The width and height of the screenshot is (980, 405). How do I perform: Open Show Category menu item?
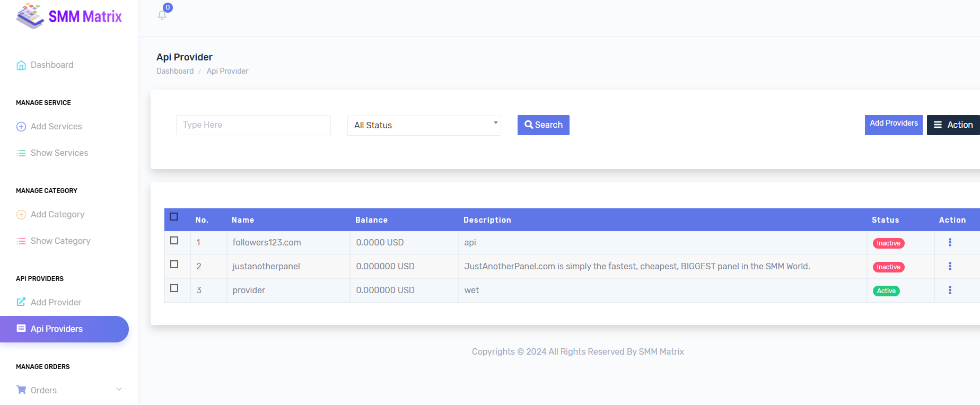[60, 241]
